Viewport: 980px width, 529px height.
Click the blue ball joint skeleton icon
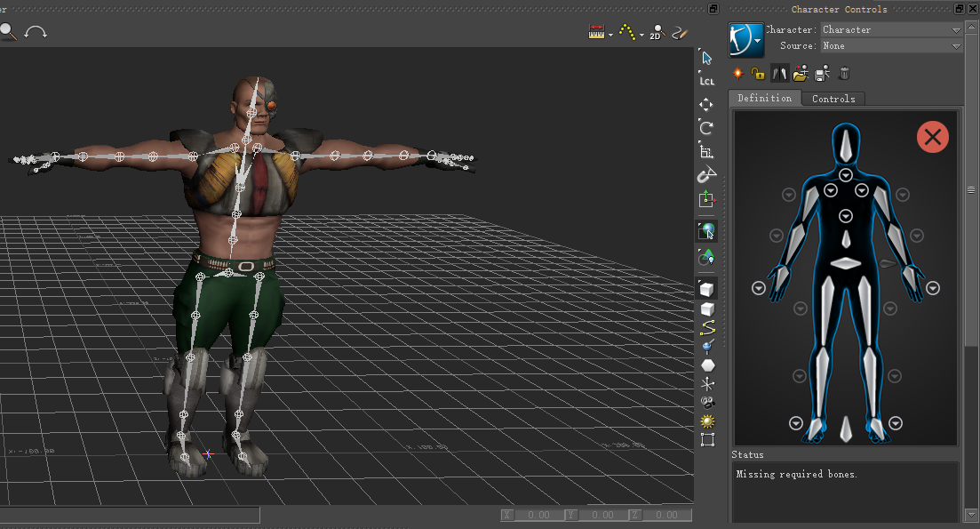(707, 347)
